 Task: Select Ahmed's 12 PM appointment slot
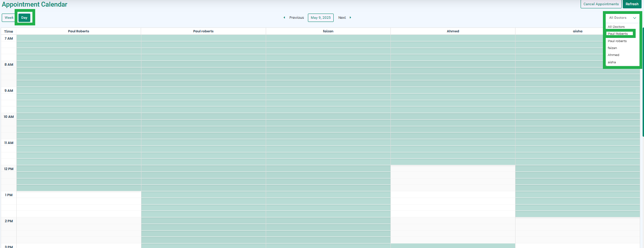[x=453, y=168]
